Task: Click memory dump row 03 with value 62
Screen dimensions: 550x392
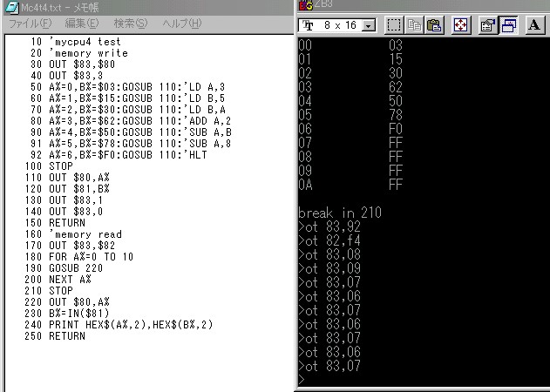Action: click(x=350, y=87)
